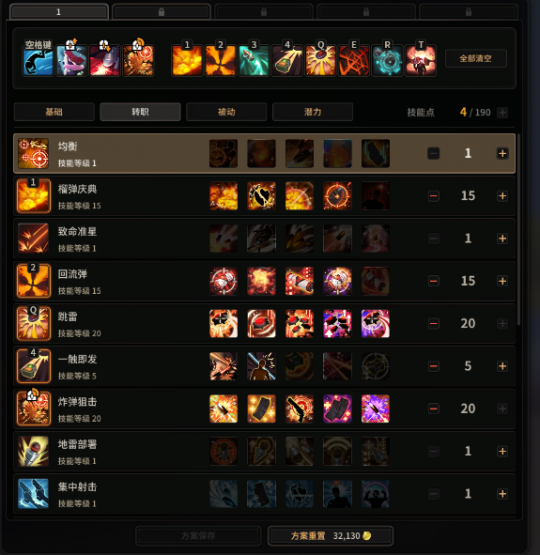Viewport: 540px width, 555px height.
Task: Open the 潜力 tab
Action: pyautogui.click(x=312, y=112)
